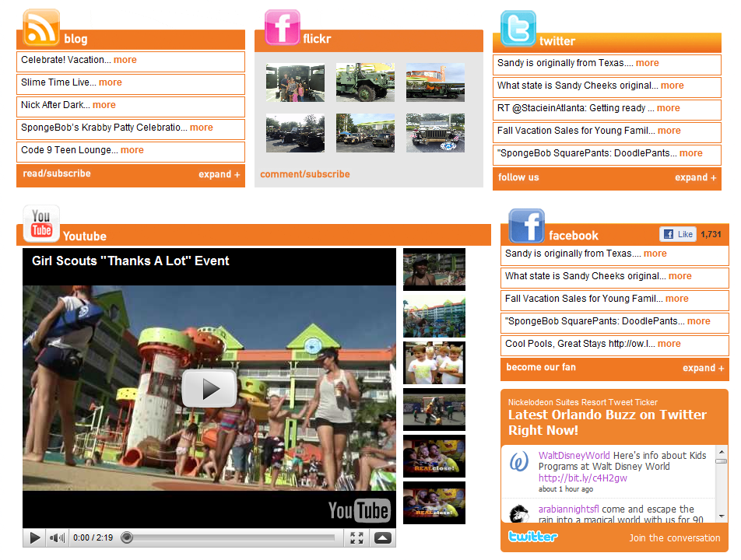Viewport: 741px width, 560px height.
Task: Open flickr photo of vehicles in parking lot
Action: [365, 133]
